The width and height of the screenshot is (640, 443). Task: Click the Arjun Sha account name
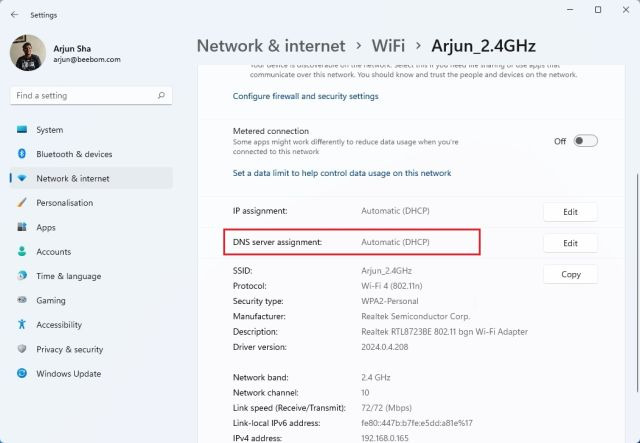(x=72, y=48)
